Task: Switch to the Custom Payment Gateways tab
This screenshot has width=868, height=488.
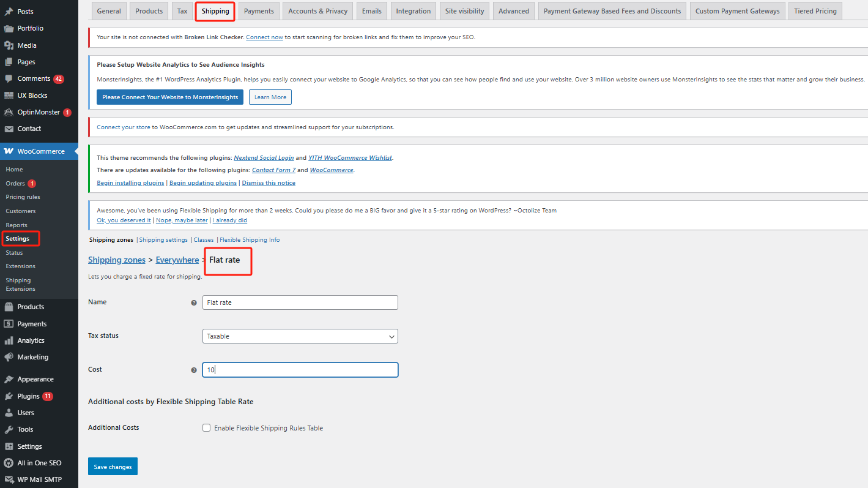Action: point(738,11)
